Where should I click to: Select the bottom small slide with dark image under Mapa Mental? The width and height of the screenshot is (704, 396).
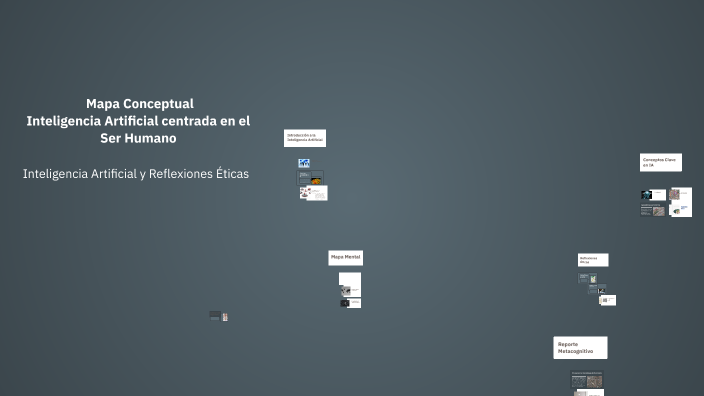click(x=351, y=303)
